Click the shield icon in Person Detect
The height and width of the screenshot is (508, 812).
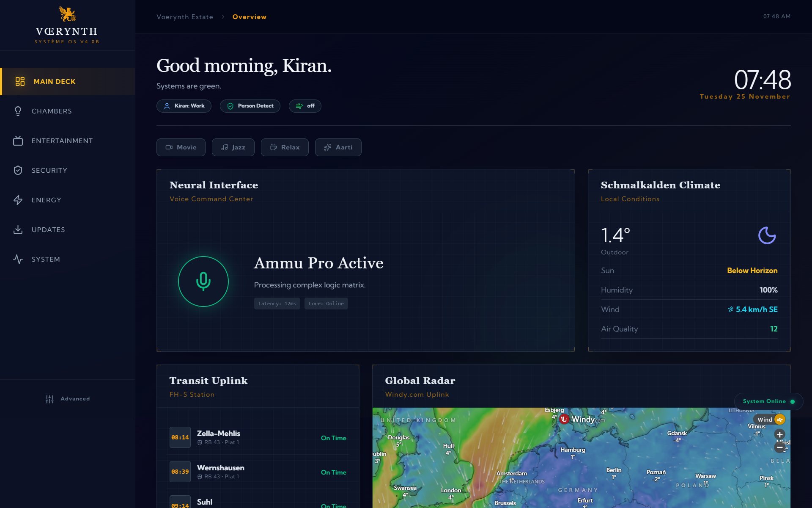pos(230,106)
